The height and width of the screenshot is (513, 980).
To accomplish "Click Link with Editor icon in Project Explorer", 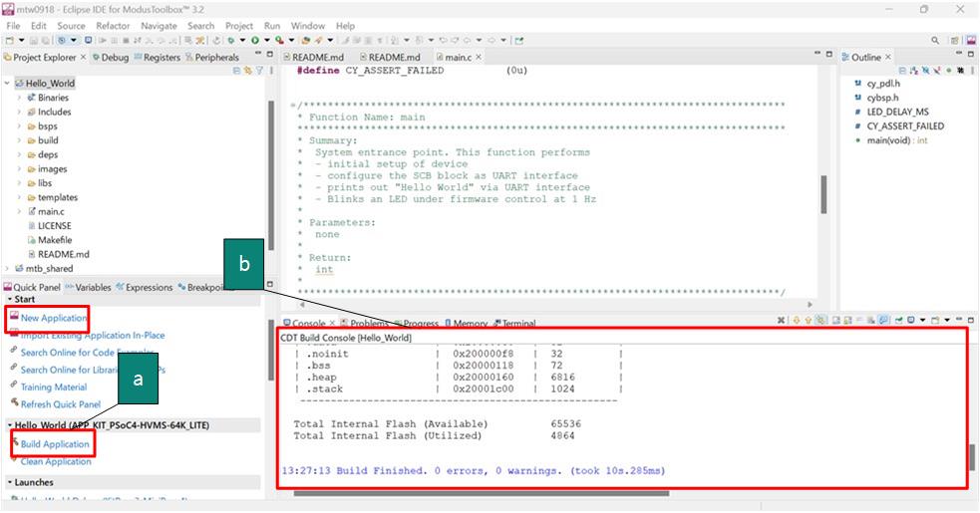I will [x=248, y=71].
